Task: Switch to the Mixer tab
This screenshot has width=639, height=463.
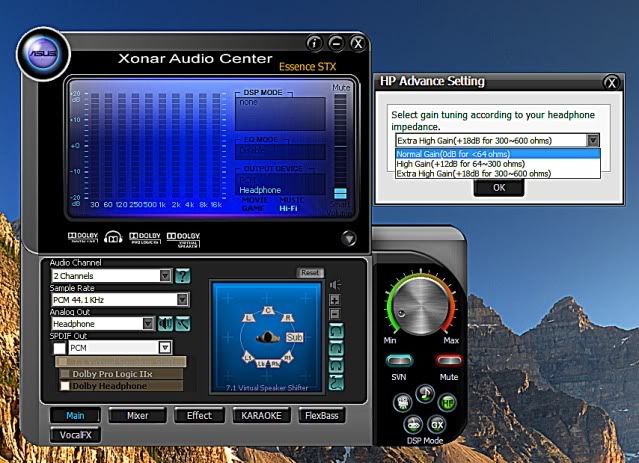Action: 138,416
